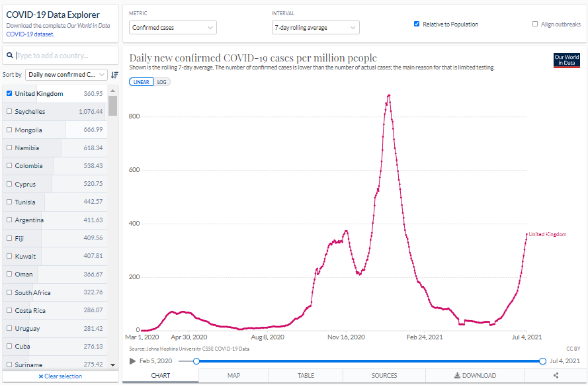Open the SOURCES tab
This screenshot has height=385, width=588.
pos(384,375)
